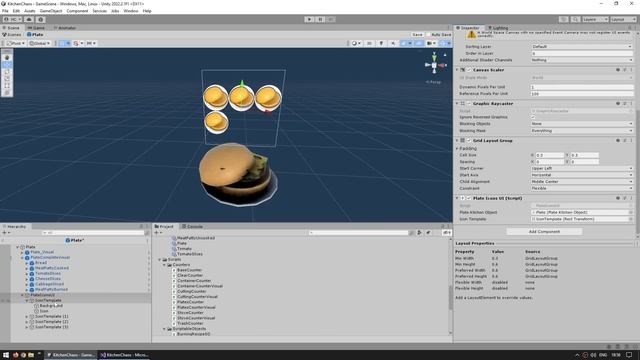The width and height of the screenshot is (640, 360).
Task: Switch to the Lighting tab
Action: point(499,28)
